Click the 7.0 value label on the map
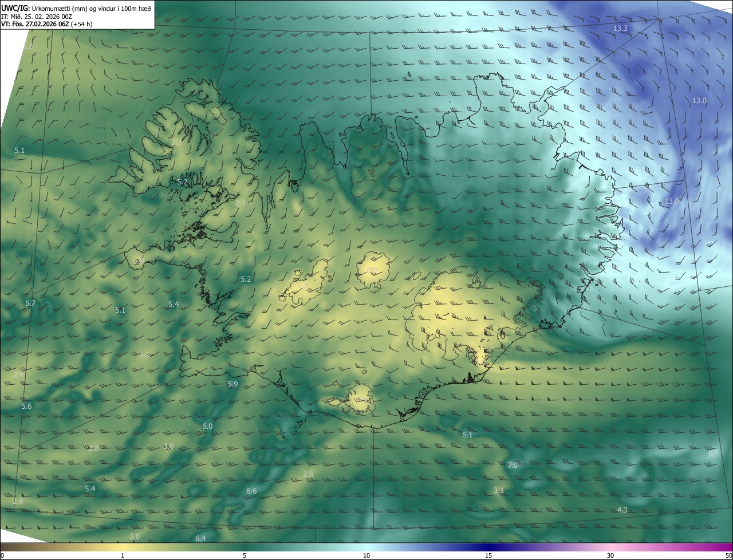Viewport: 733px width, 560px height. tap(513, 466)
